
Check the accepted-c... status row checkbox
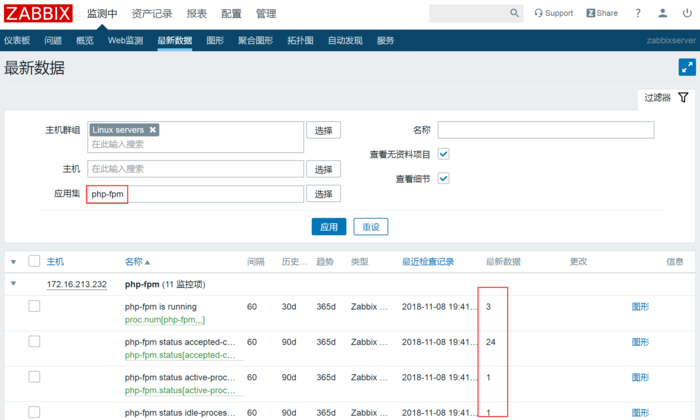tap(34, 341)
